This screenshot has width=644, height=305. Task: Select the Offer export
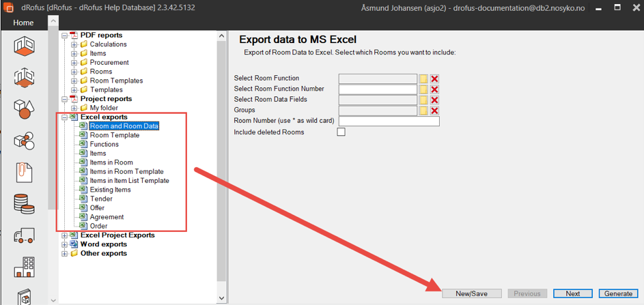click(97, 207)
